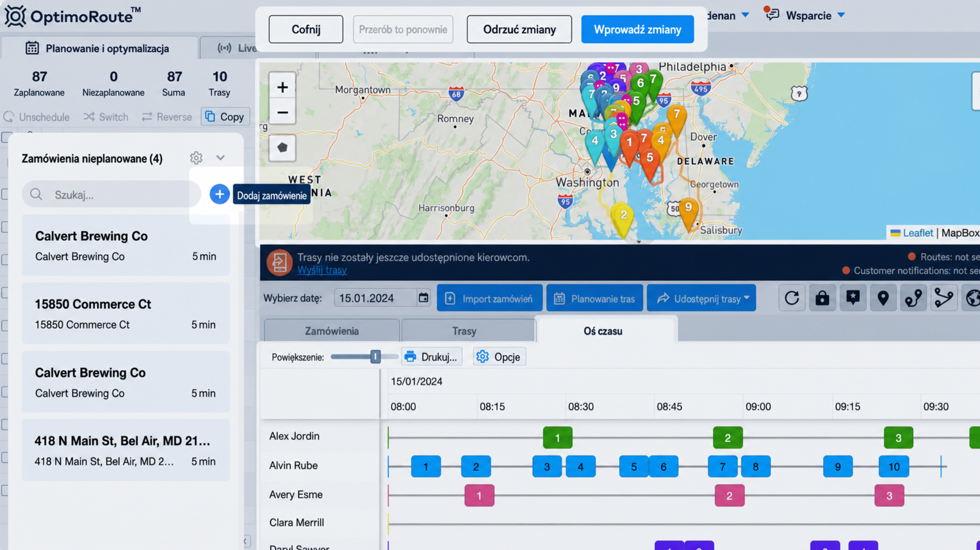Click the location pin icon in toolbar
Screen dimensions: 980x550
click(x=883, y=298)
